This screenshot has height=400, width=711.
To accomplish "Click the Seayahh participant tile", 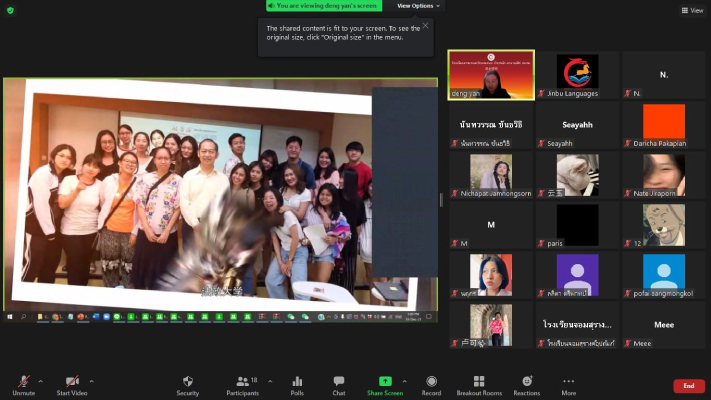I will click(577, 125).
